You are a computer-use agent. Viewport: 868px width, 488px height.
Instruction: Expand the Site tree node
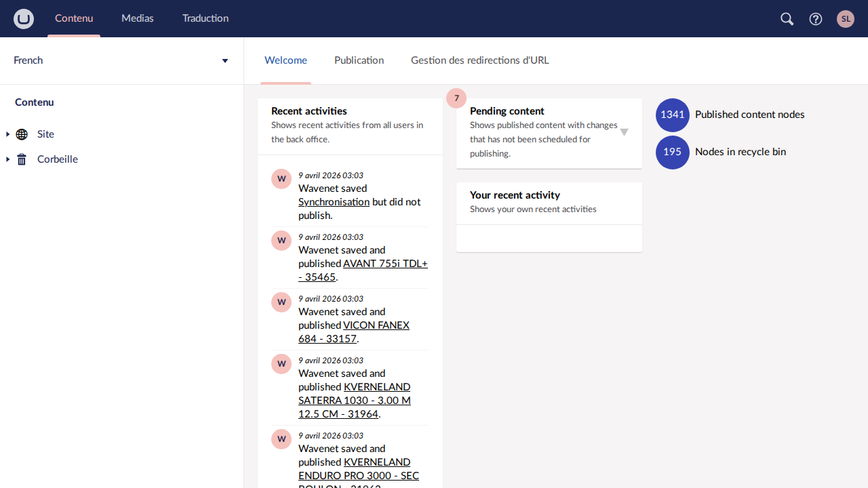7,134
